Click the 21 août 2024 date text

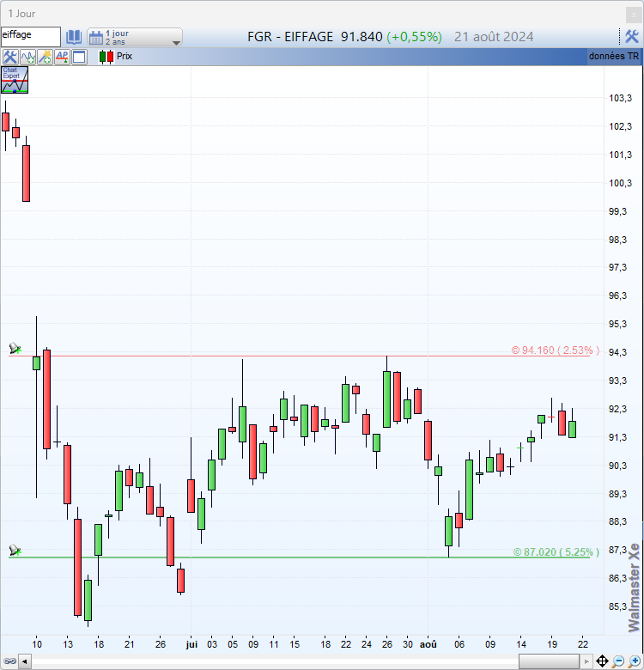(x=494, y=37)
